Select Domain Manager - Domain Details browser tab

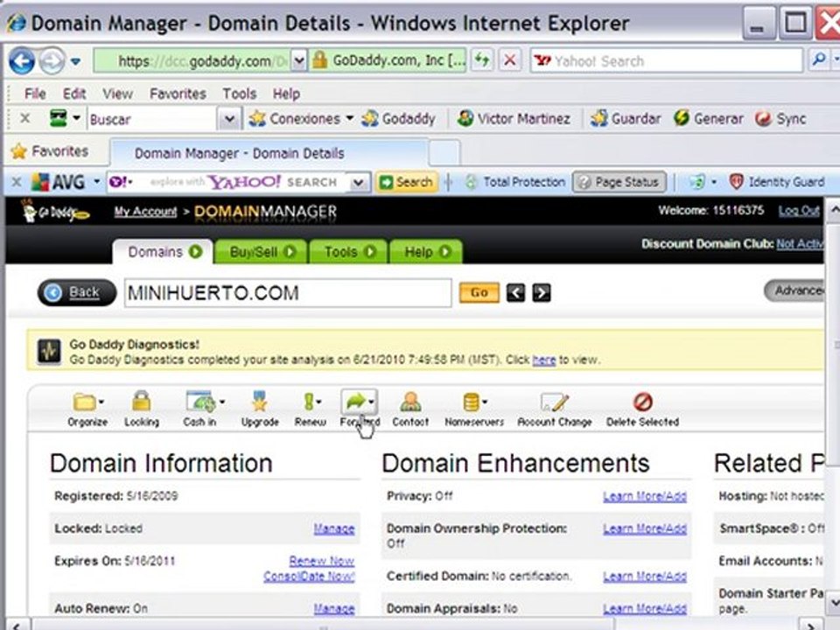pos(269,153)
